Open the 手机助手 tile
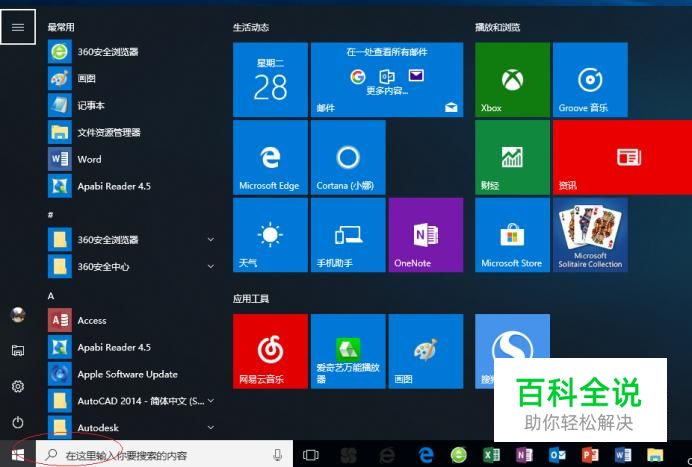 (x=348, y=235)
